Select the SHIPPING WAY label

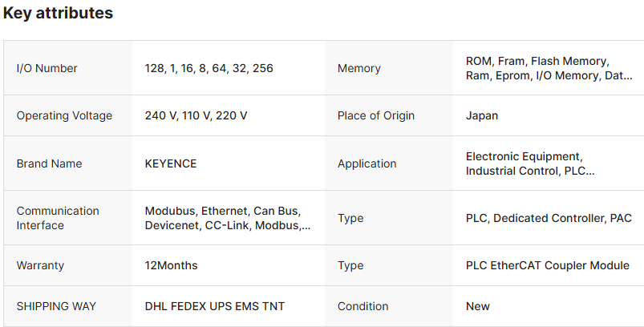click(55, 306)
